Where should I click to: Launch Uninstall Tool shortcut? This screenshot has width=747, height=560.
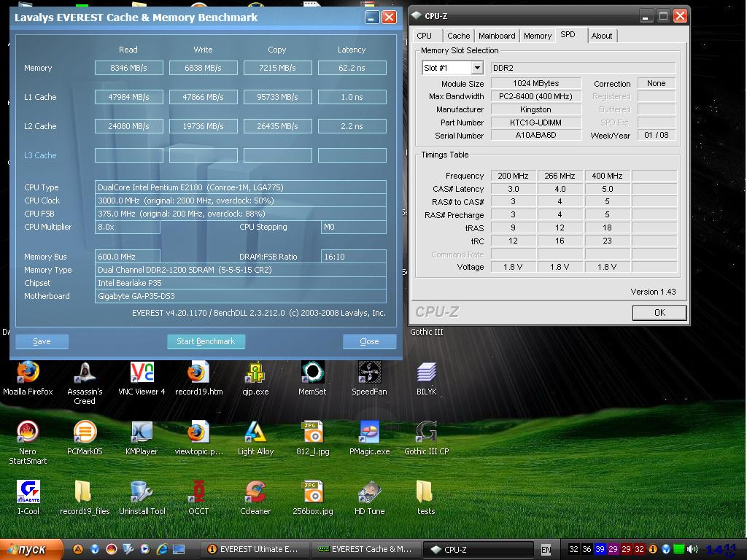(x=142, y=497)
